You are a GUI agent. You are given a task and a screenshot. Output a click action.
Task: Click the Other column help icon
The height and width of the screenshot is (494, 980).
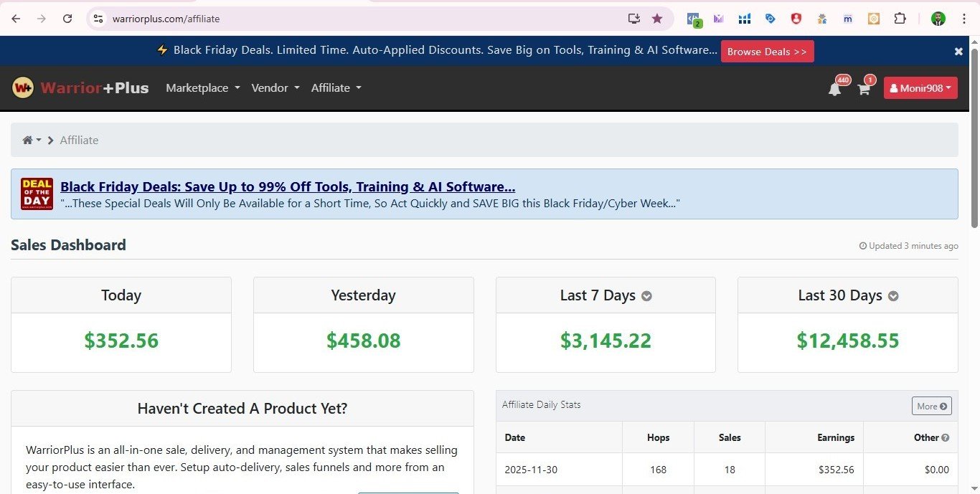pyautogui.click(x=945, y=438)
